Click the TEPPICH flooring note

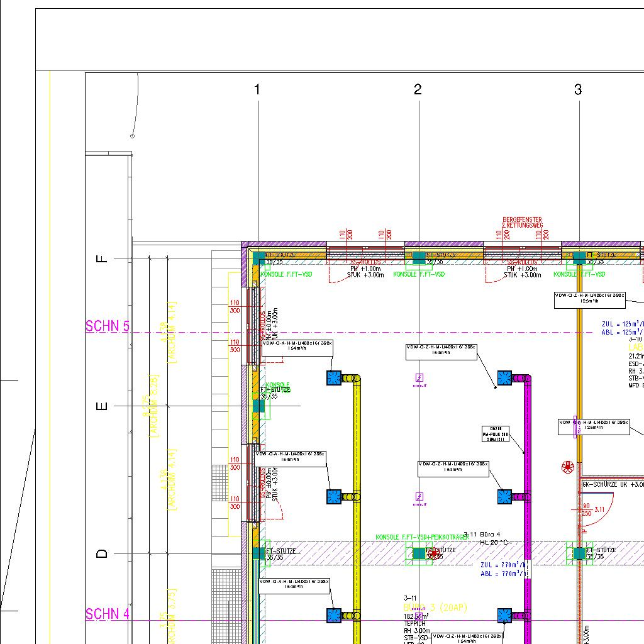coord(415,623)
